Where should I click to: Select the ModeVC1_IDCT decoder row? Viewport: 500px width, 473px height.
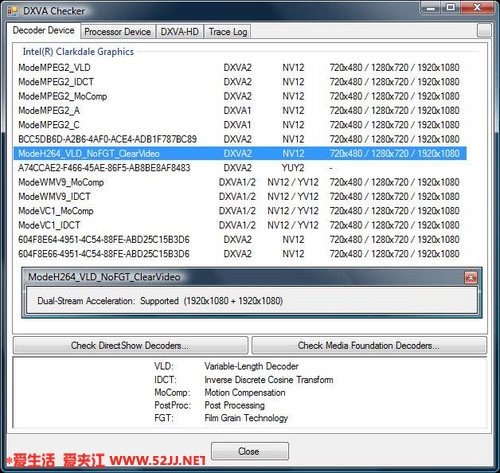tap(240, 225)
